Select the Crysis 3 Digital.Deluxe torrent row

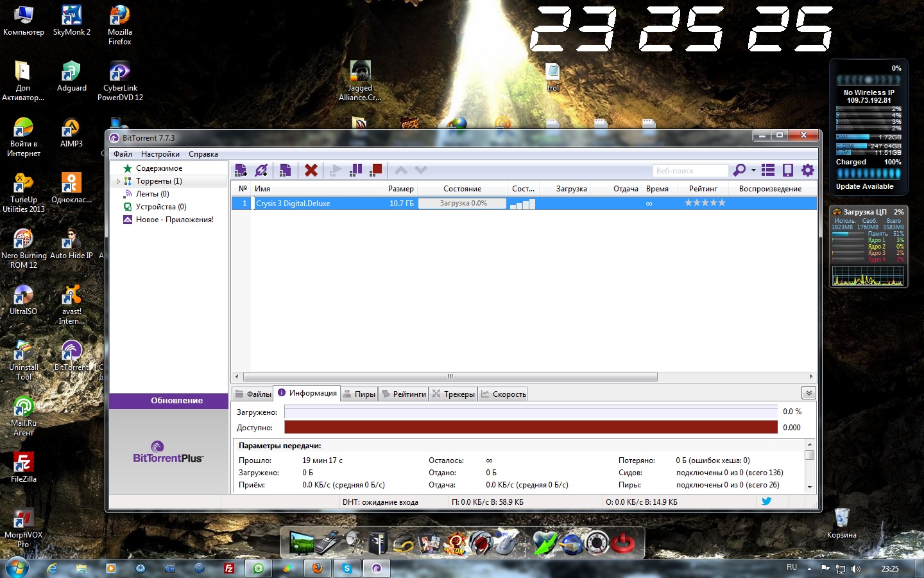point(524,204)
